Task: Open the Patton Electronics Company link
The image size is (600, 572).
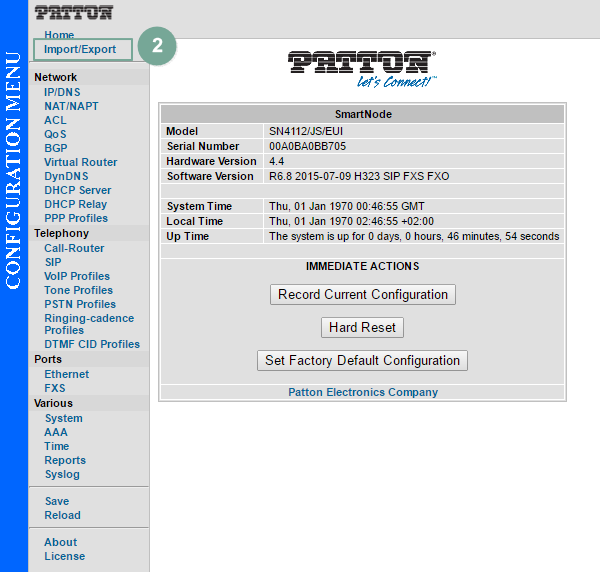Action: coord(362,392)
